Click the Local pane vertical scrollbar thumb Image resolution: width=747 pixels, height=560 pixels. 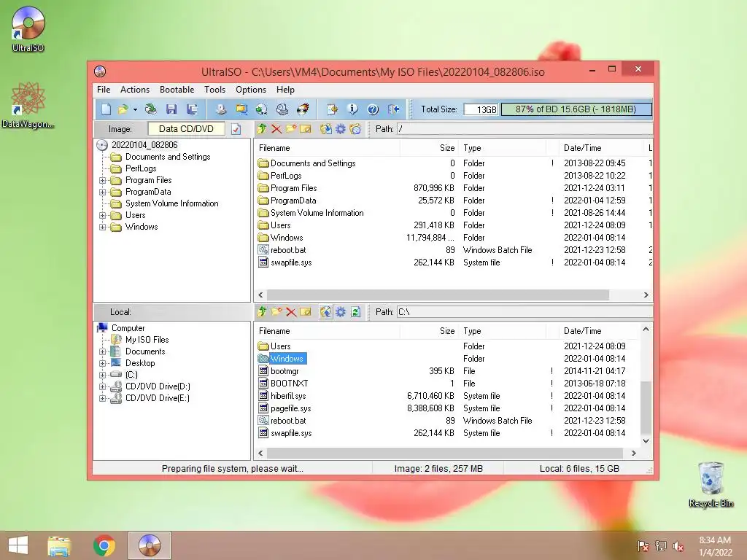point(646,406)
